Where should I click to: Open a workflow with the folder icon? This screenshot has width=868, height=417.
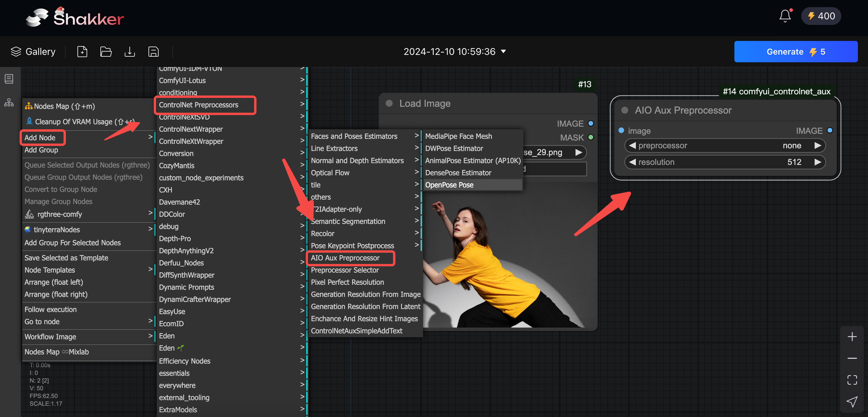[106, 52]
